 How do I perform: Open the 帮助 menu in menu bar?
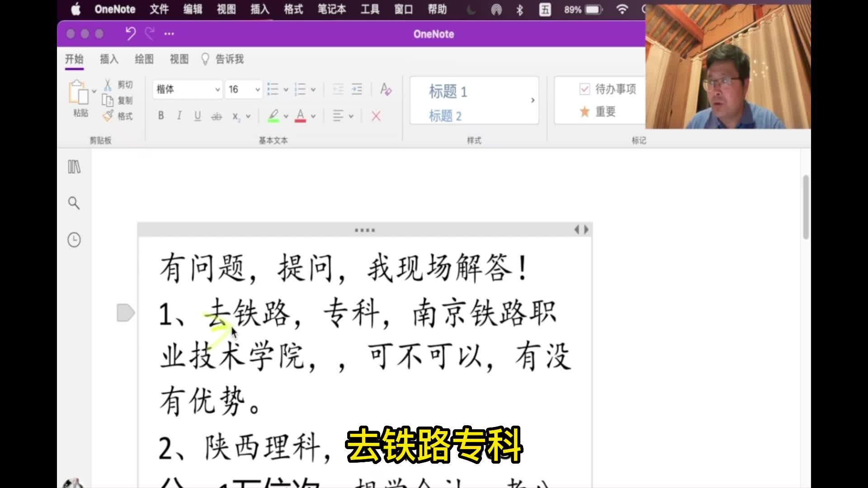pos(438,9)
